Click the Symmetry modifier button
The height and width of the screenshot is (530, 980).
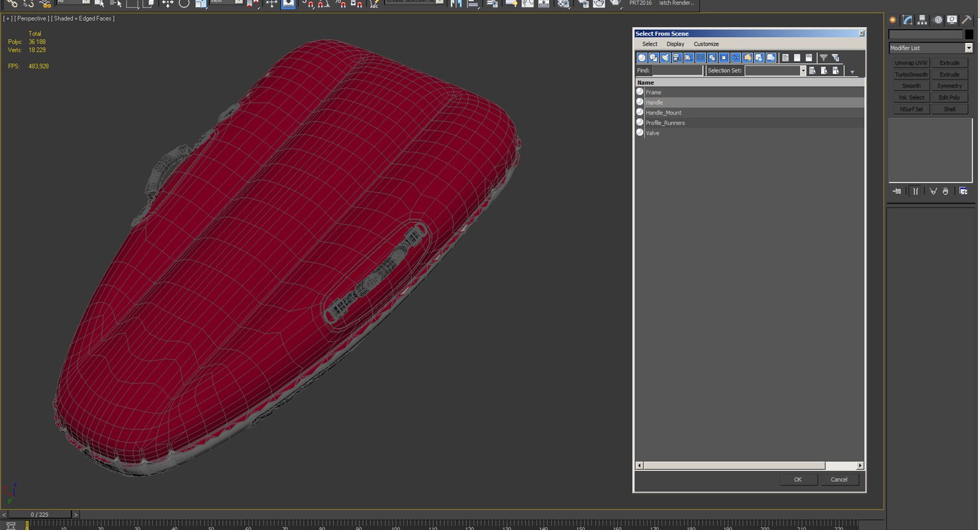tap(950, 86)
